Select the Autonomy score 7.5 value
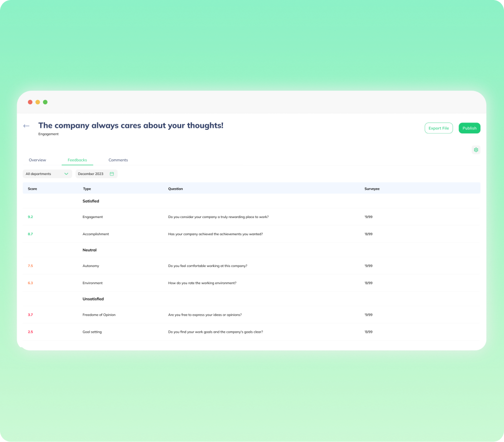 click(30, 266)
